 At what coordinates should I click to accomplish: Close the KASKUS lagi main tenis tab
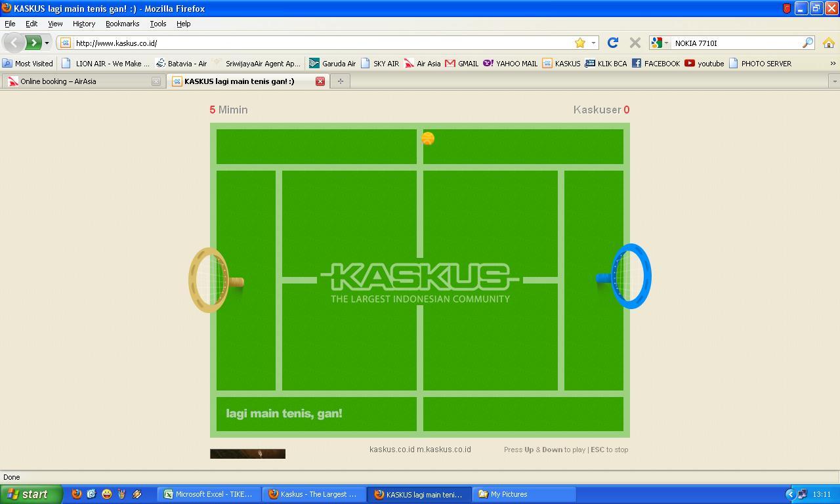tap(320, 81)
